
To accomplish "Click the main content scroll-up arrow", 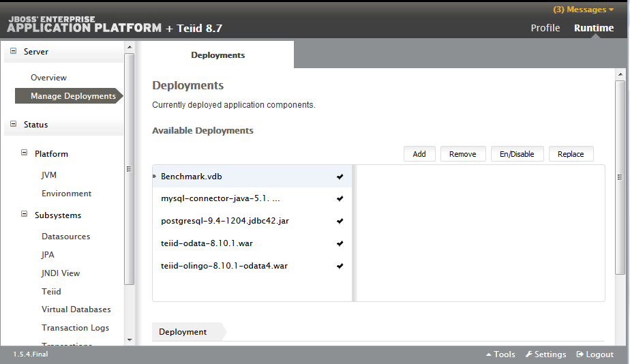I will pos(620,74).
